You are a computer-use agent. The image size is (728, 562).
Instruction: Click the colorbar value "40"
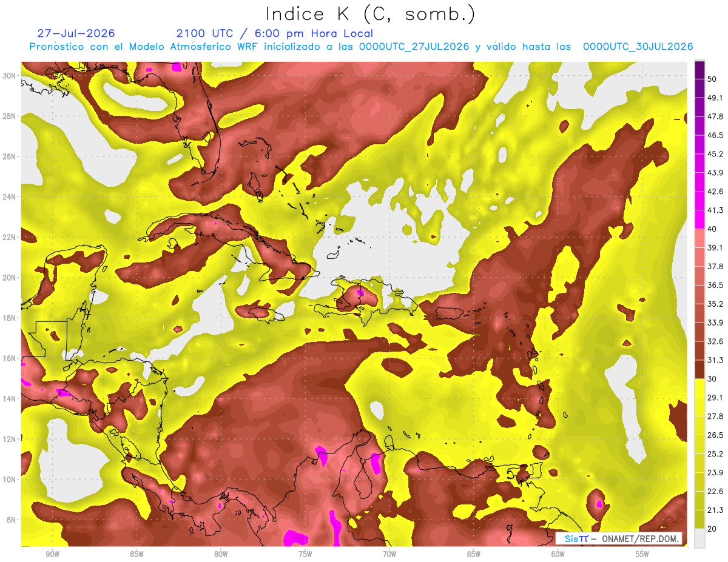pyautogui.click(x=713, y=229)
